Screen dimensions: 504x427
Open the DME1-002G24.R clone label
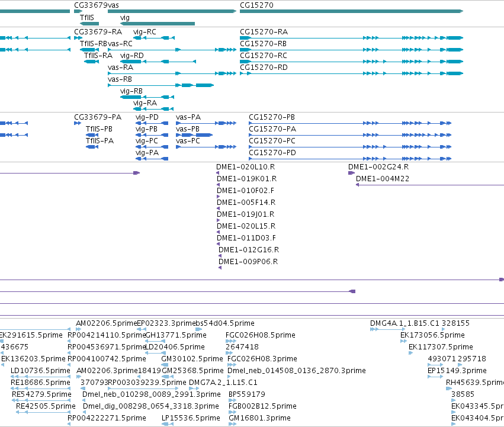point(378,167)
